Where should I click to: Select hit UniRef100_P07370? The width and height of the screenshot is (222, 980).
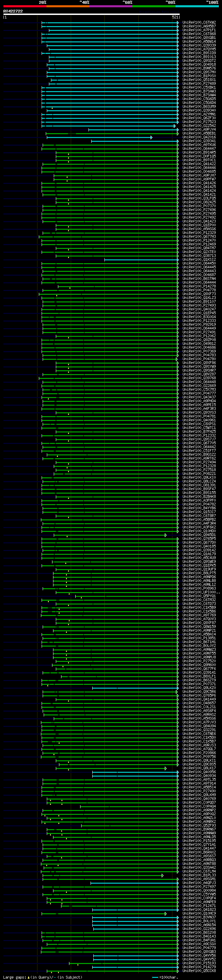[199, 206]
